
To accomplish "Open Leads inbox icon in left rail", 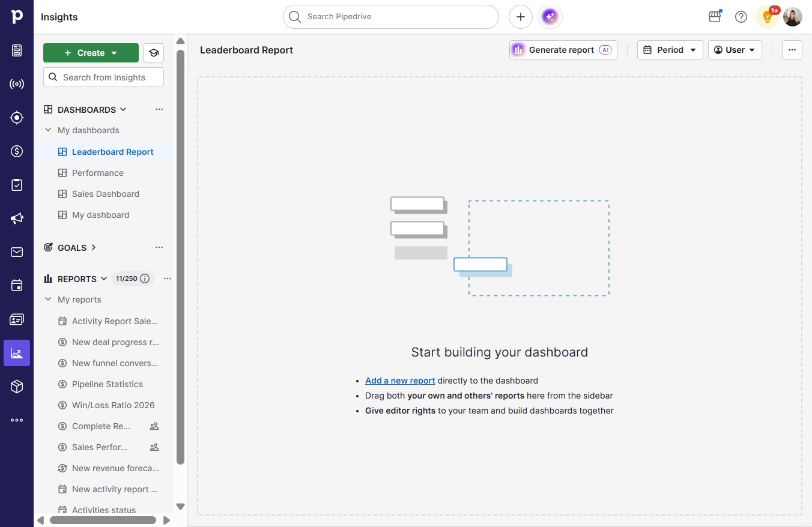I will pyautogui.click(x=17, y=50).
